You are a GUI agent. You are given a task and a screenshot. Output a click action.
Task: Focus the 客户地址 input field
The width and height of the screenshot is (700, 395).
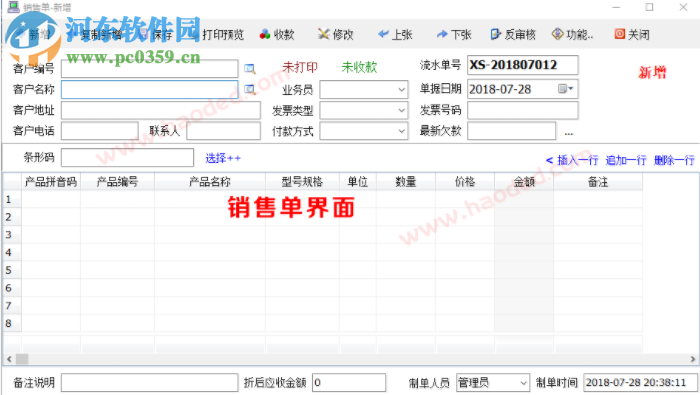[x=161, y=110]
